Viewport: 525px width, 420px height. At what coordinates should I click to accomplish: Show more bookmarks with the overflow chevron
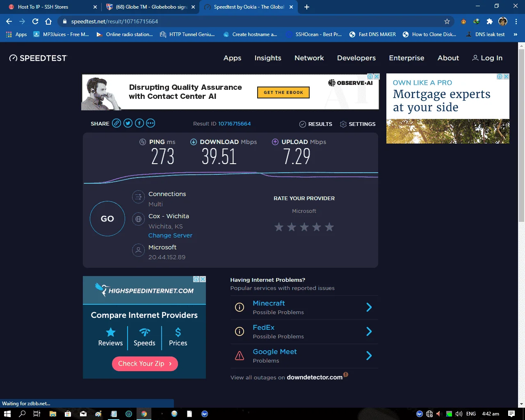coord(516,34)
